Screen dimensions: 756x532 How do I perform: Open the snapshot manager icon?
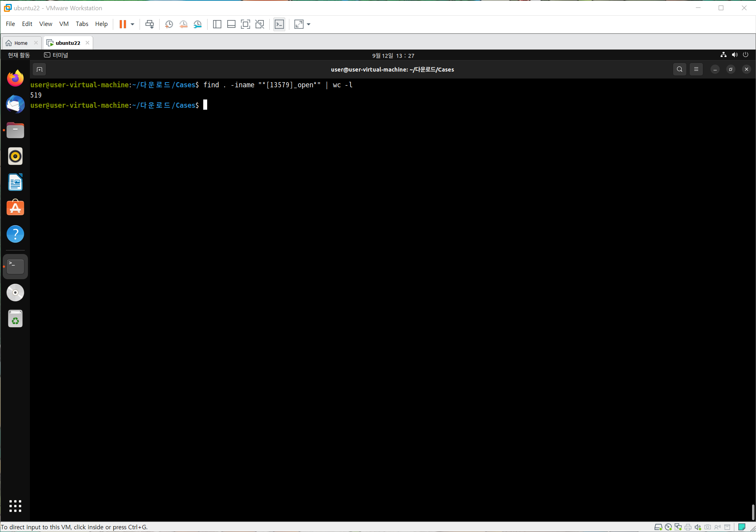198,24
